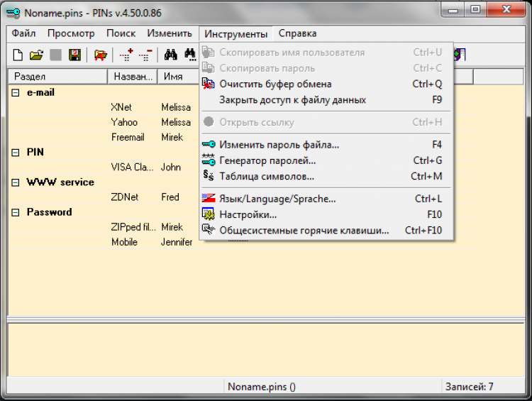Click the binoculars Find Next icon
Image resolution: width=532 pixels, height=401 pixels.
coord(190,55)
